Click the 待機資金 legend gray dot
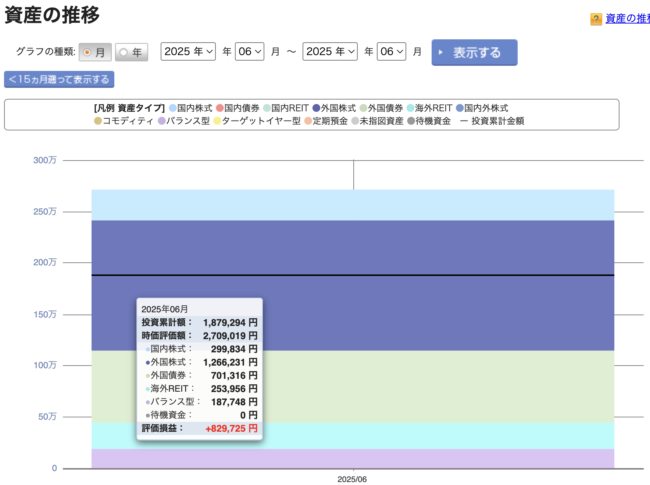The width and height of the screenshot is (650, 485). click(411, 121)
